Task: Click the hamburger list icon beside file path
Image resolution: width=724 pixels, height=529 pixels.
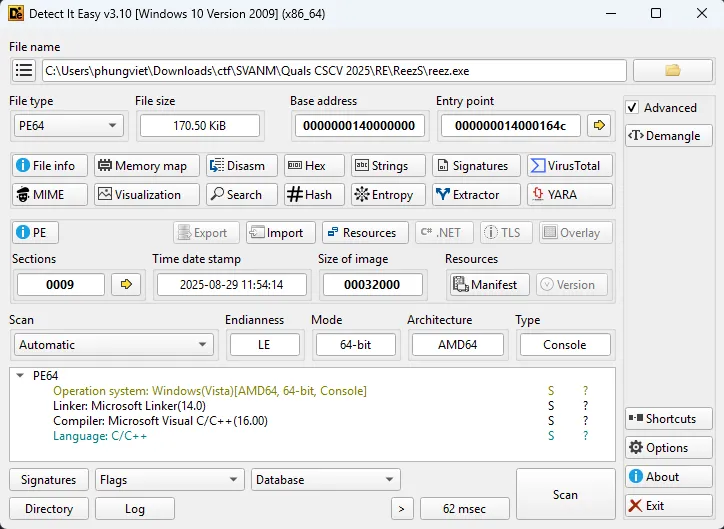Action: tap(24, 71)
